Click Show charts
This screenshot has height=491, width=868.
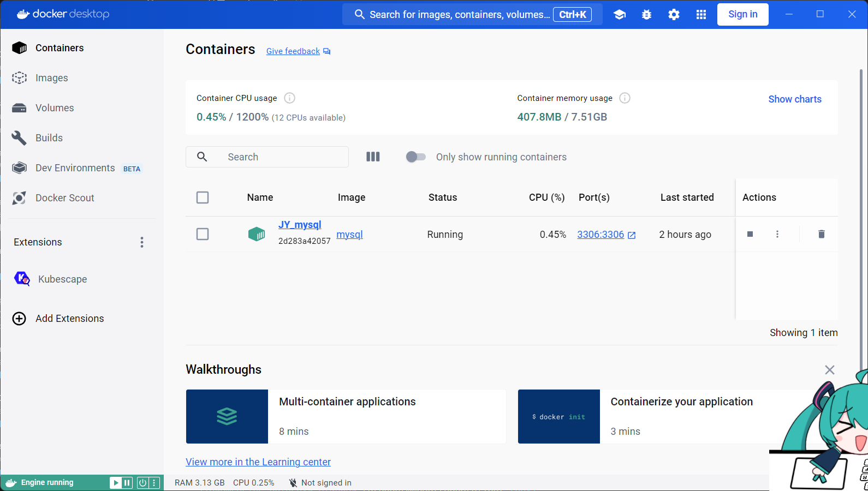[x=794, y=99]
